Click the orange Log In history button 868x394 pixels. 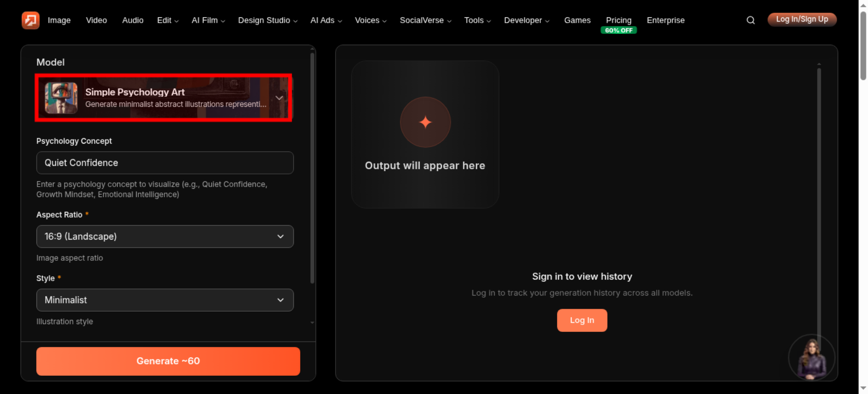582,320
